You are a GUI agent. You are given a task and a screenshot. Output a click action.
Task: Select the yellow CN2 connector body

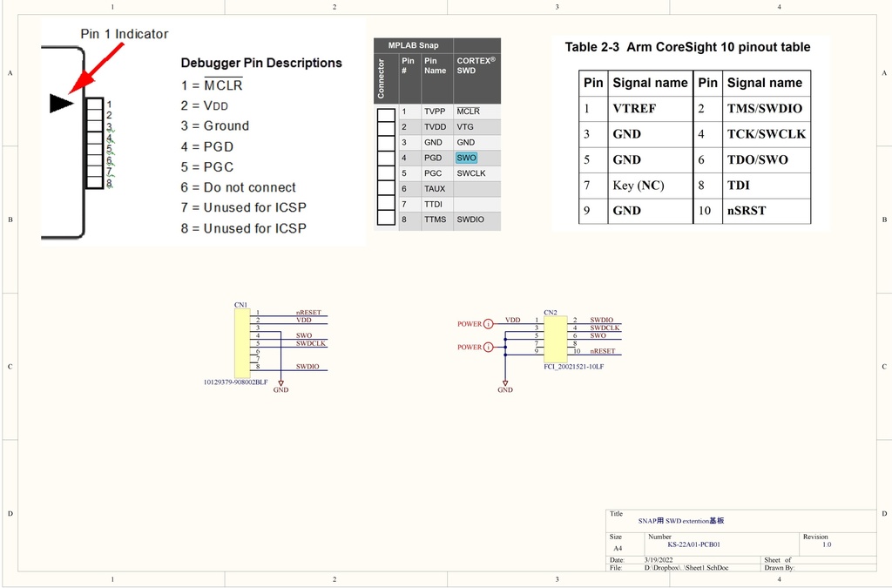pyautogui.click(x=555, y=339)
